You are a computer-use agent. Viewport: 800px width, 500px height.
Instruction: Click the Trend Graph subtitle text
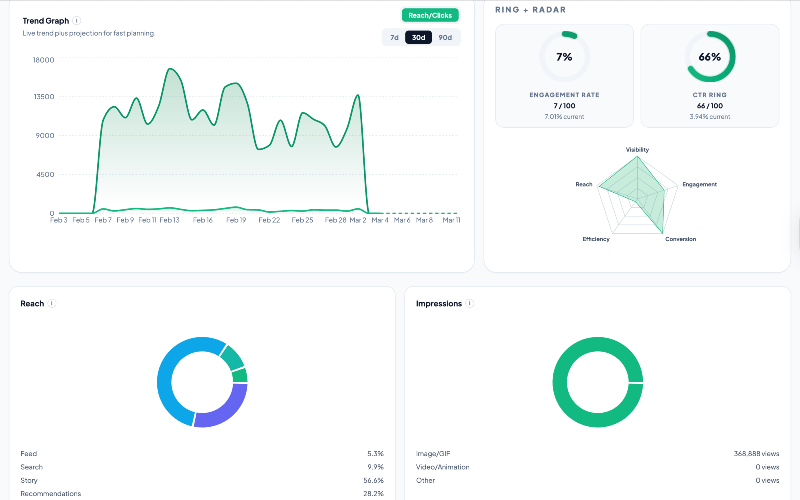(x=88, y=33)
